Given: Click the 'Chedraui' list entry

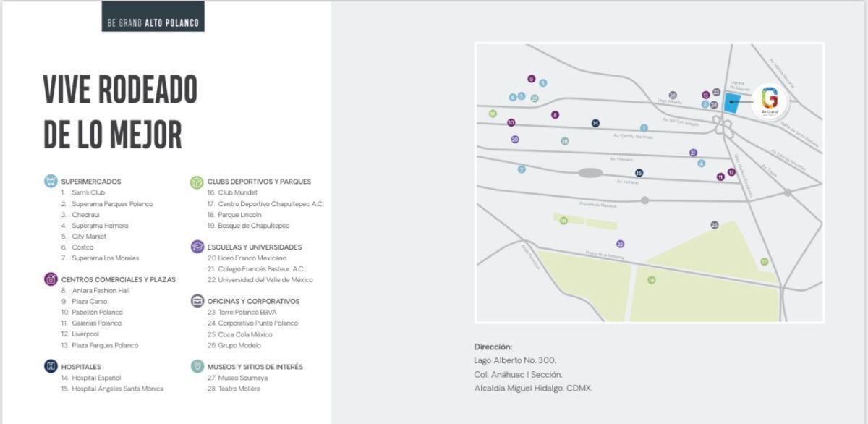Looking at the screenshot, I should pyautogui.click(x=80, y=215).
